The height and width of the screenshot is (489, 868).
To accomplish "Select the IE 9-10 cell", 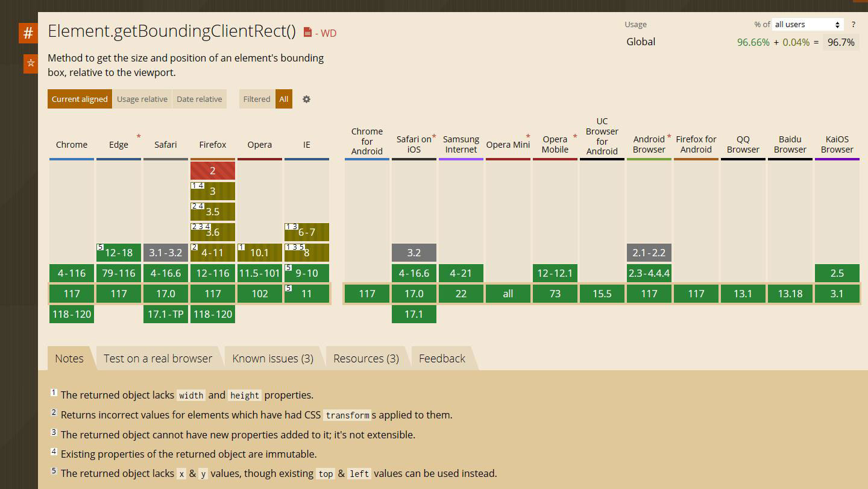I will click(x=307, y=273).
